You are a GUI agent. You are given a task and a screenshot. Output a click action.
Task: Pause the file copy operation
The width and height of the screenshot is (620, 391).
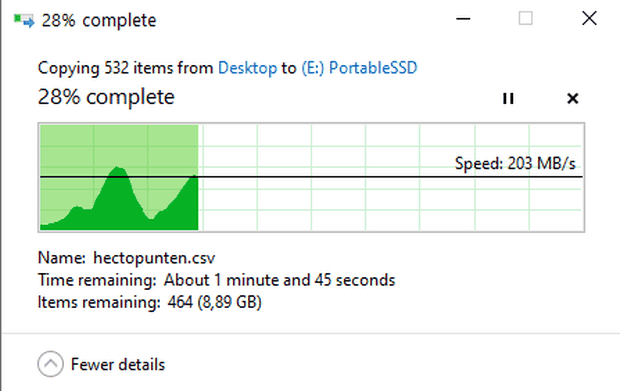click(x=508, y=98)
